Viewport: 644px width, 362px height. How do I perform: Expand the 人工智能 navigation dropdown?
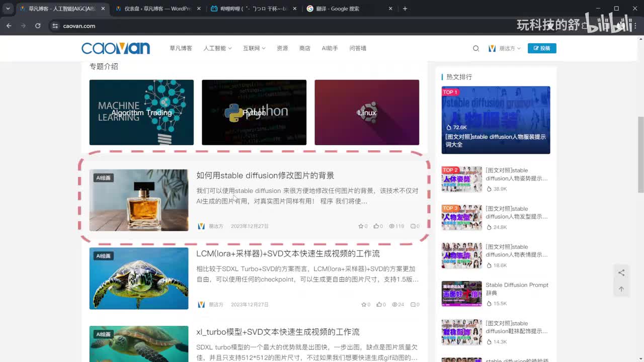pos(217,48)
